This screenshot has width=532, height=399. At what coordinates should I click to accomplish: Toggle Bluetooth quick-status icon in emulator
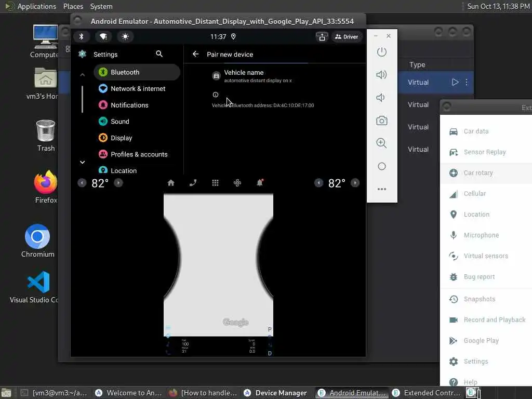82,37
